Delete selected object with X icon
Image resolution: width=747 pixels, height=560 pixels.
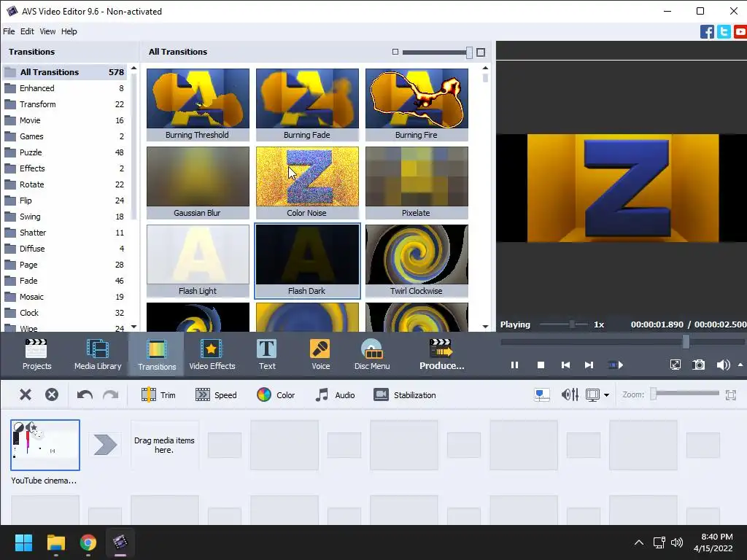point(26,394)
